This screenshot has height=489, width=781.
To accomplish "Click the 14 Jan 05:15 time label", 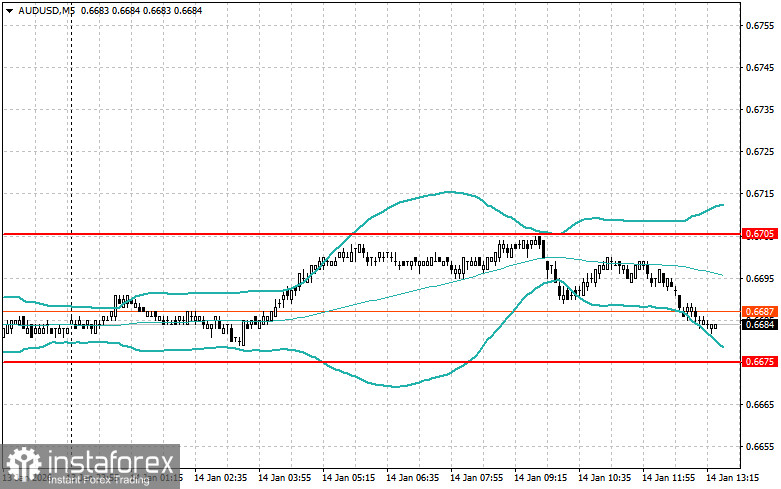I will click(349, 478).
